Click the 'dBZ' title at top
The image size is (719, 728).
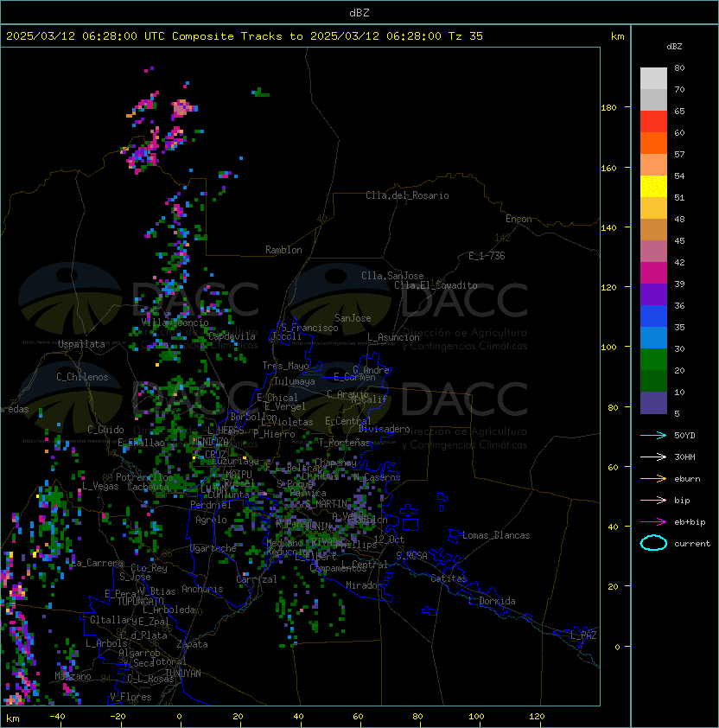pyautogui.click(x=359, y=13)
